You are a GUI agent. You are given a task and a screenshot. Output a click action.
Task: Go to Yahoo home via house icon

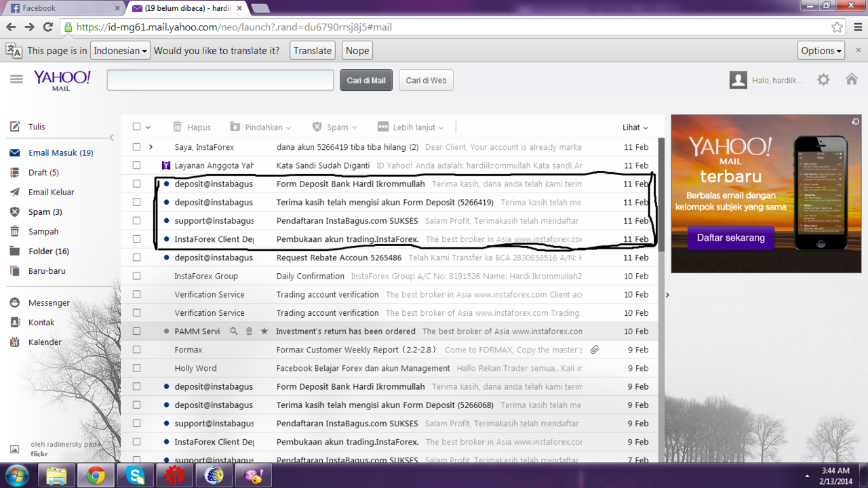click(852, 79)
